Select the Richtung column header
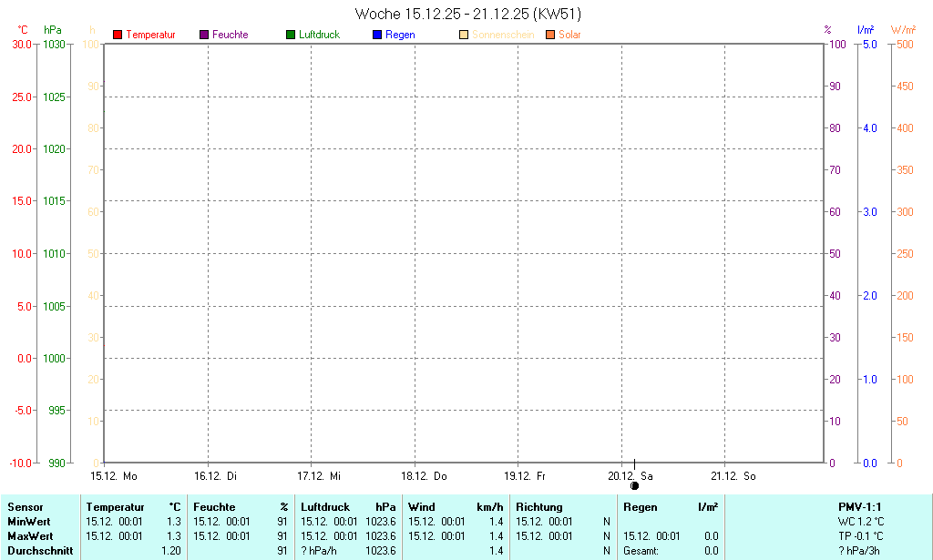The image size is (933, 560). click(x=539, y=507)
